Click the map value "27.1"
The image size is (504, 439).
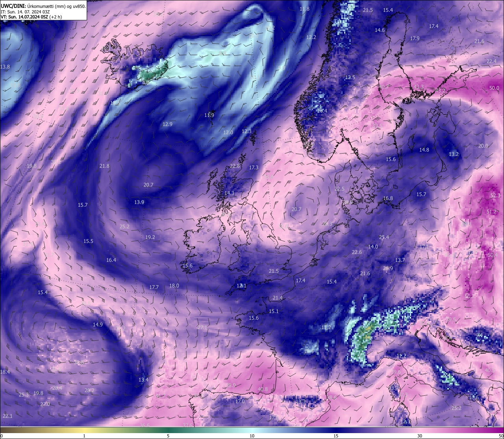tap(202, 328)
